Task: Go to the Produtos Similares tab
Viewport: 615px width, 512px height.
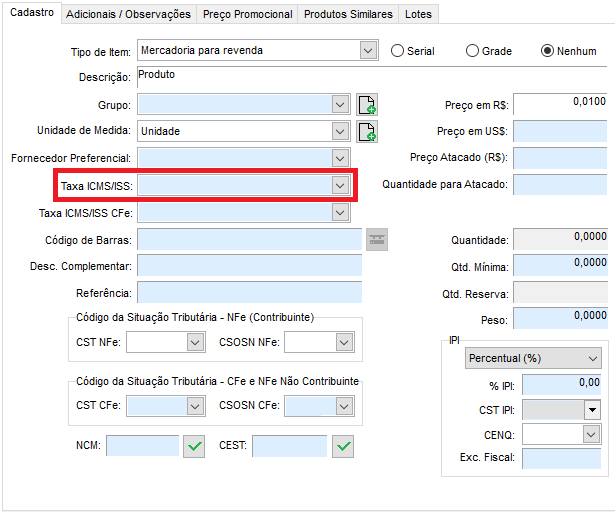Action: point(348,14)
